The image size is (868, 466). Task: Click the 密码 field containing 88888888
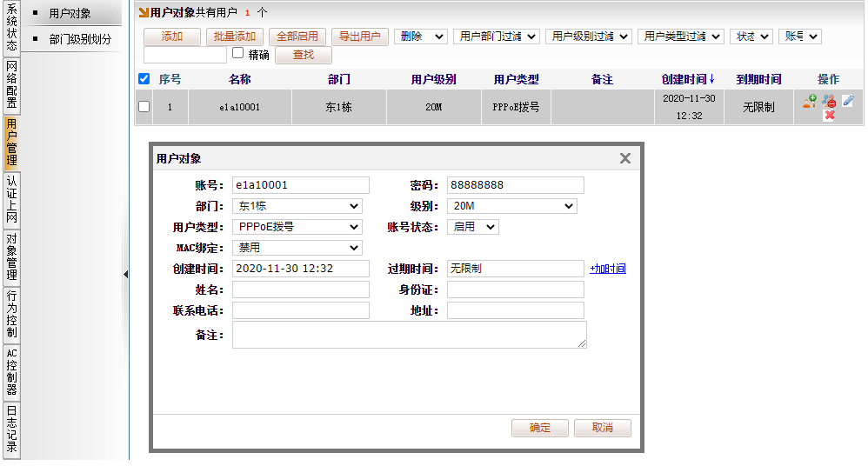516,185
